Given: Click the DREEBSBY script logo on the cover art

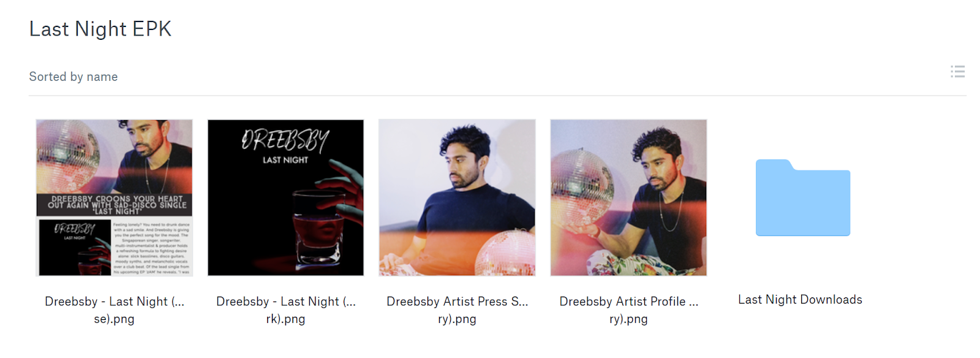Looking at the screenshot, I should pos(285,140).
